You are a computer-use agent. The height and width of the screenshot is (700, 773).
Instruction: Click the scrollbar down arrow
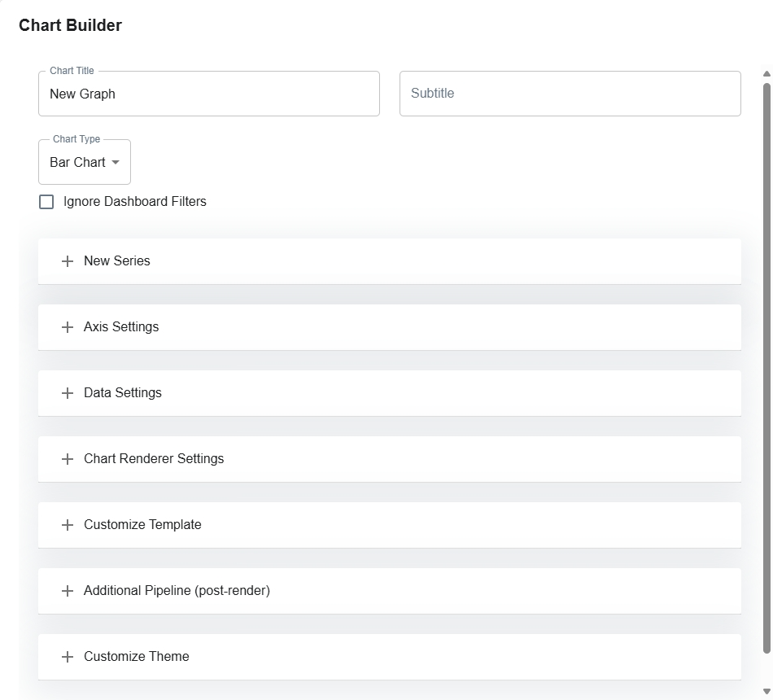766,692
